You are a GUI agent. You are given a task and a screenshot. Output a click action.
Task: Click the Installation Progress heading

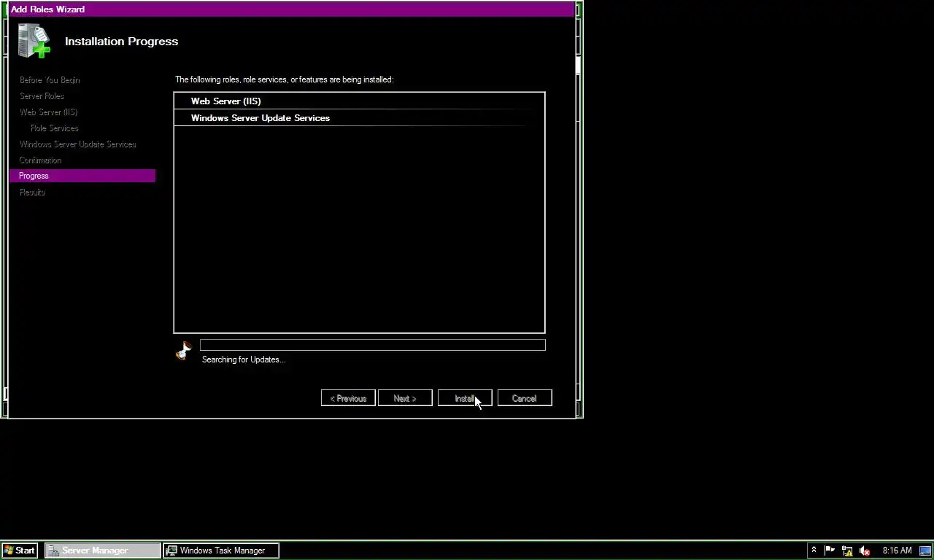tap(121, 42)
